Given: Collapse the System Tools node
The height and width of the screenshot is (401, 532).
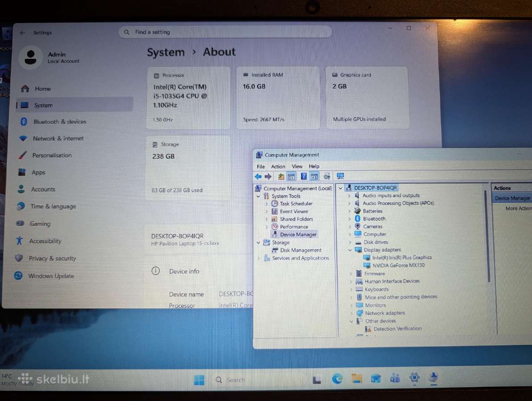Looking at the screenshot, I should (x=258, y=196).
